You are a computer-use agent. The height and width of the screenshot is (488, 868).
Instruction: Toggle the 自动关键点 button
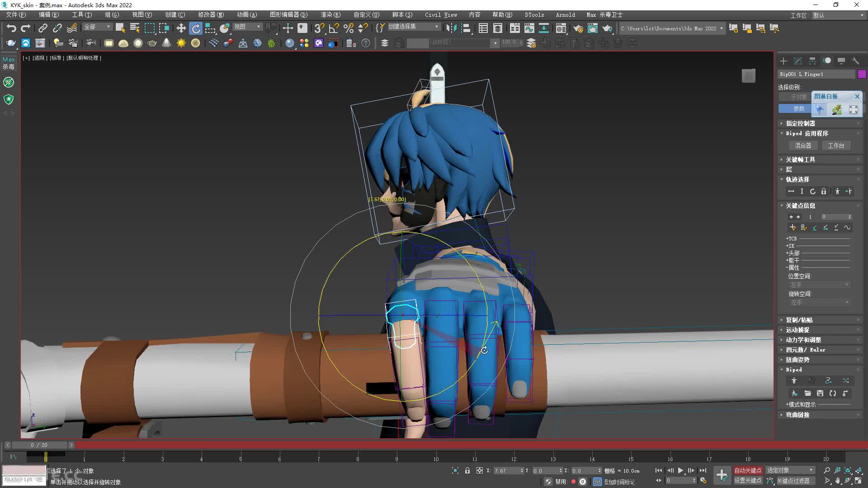tap(748, 470)
